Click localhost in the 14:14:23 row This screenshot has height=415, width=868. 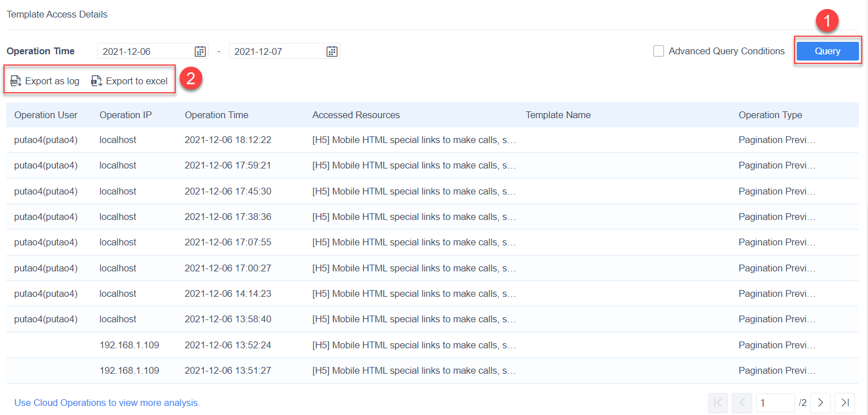[118, 293]
